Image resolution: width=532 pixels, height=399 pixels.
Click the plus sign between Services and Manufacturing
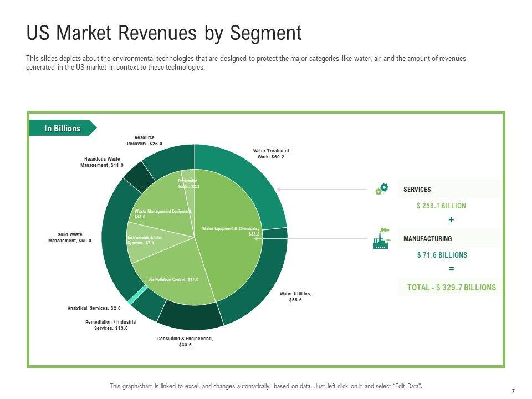click(x=451, y=219)
